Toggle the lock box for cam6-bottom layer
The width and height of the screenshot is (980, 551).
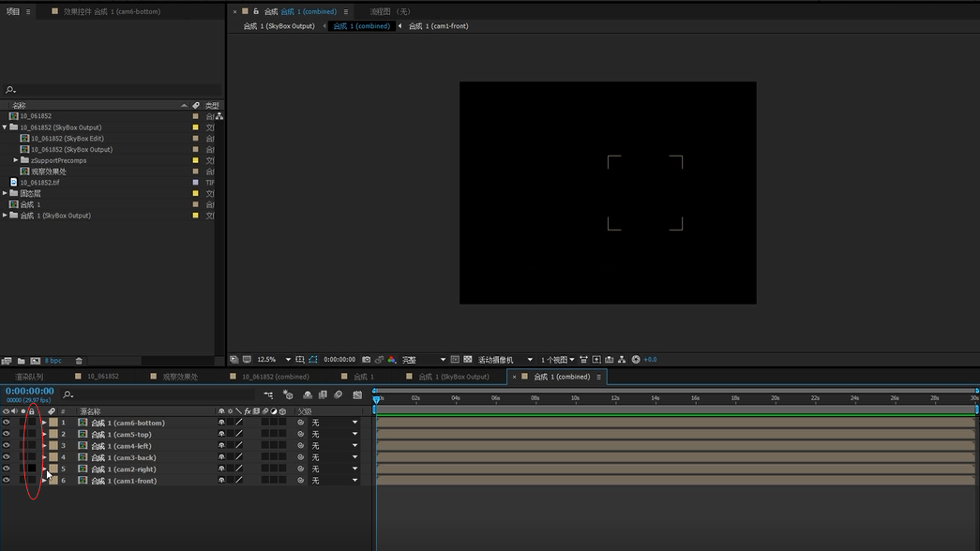32,423
